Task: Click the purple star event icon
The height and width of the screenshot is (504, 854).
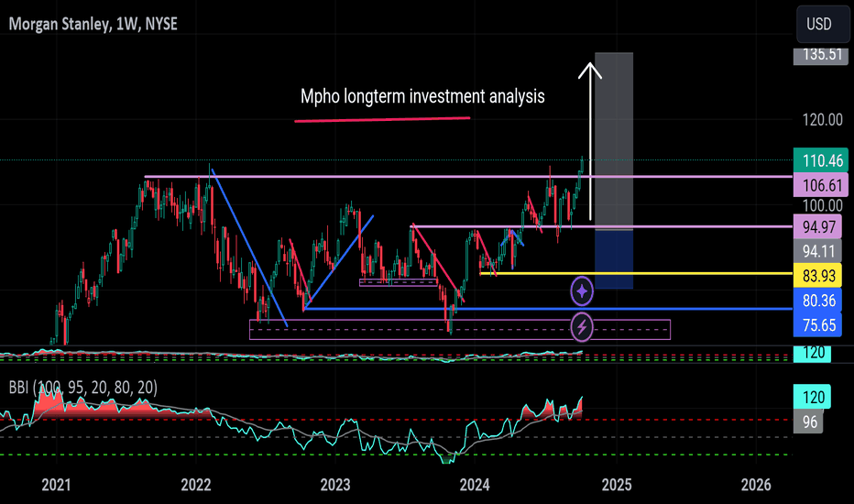Action: [x=582, y=291]
